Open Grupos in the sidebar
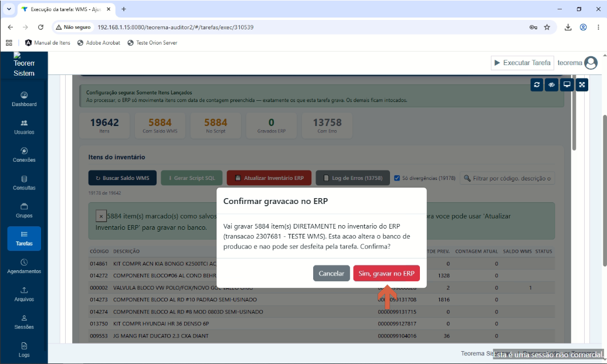 pos(24,210)
